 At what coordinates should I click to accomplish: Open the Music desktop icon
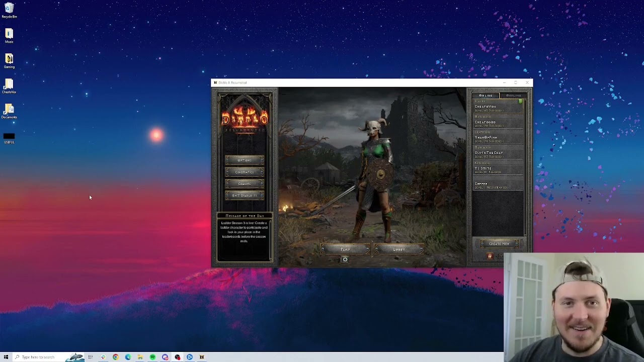tap(9, 36)
